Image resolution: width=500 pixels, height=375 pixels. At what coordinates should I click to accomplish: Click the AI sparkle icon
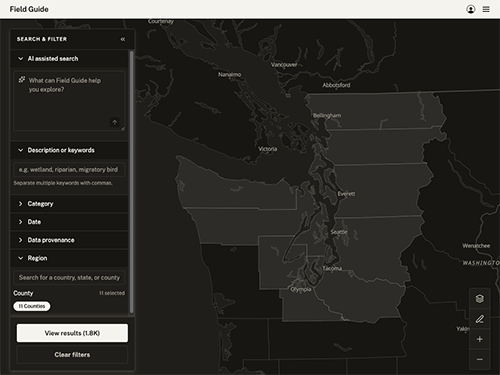(x=22, y=80)
